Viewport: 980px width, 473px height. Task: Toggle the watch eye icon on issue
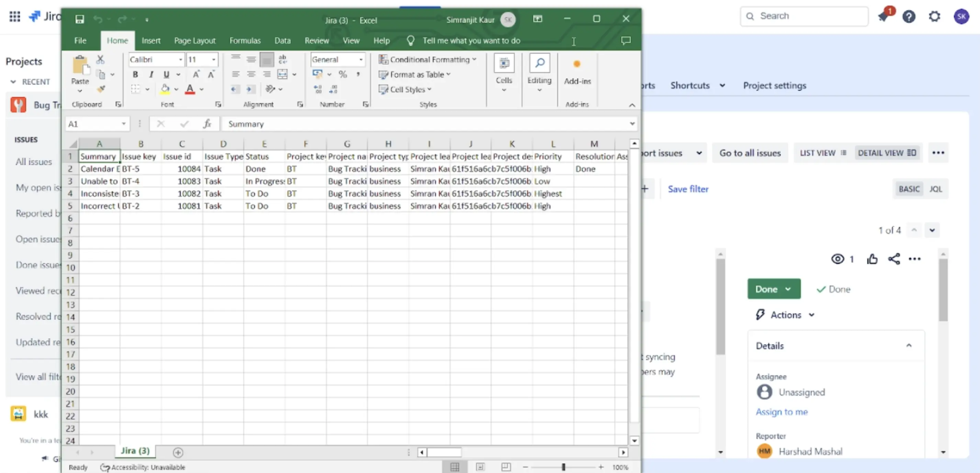[x=837, y=259]
